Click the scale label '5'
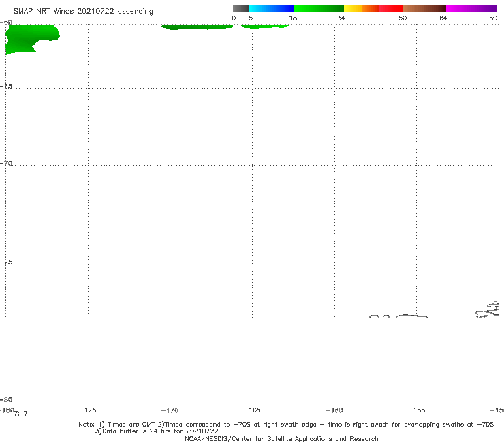 251,18
